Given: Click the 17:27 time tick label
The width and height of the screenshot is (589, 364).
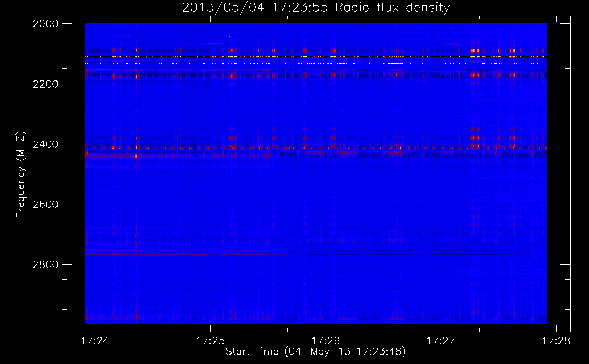Looking at the screenshot, I should tap(441, 341).
